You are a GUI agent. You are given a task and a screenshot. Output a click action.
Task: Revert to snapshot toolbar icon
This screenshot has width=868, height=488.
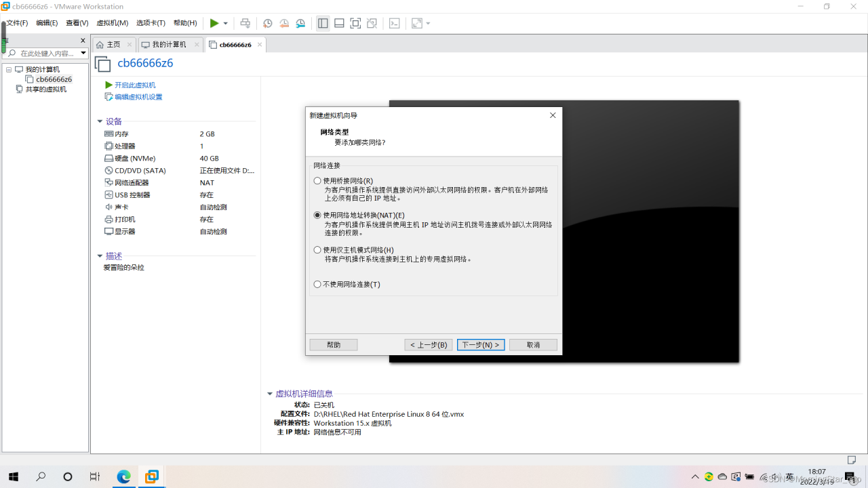tap(284, 23)
